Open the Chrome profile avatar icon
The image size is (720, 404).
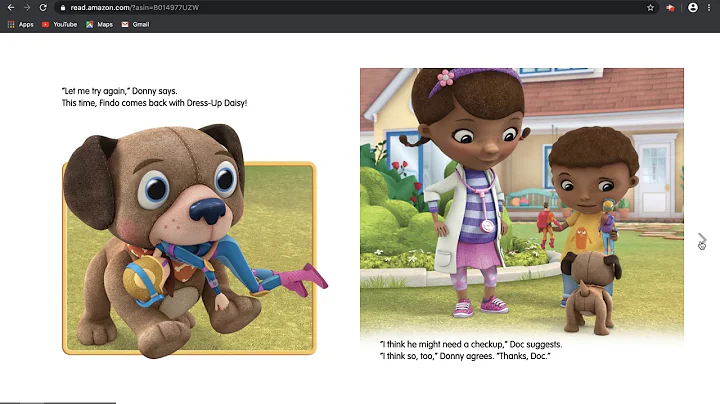click(693, 7)
